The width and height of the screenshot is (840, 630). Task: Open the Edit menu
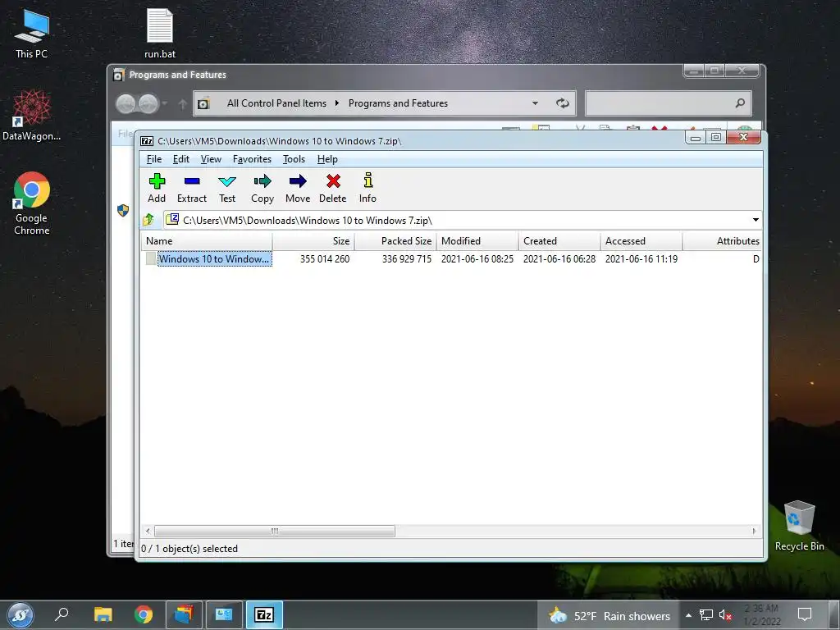181,159
